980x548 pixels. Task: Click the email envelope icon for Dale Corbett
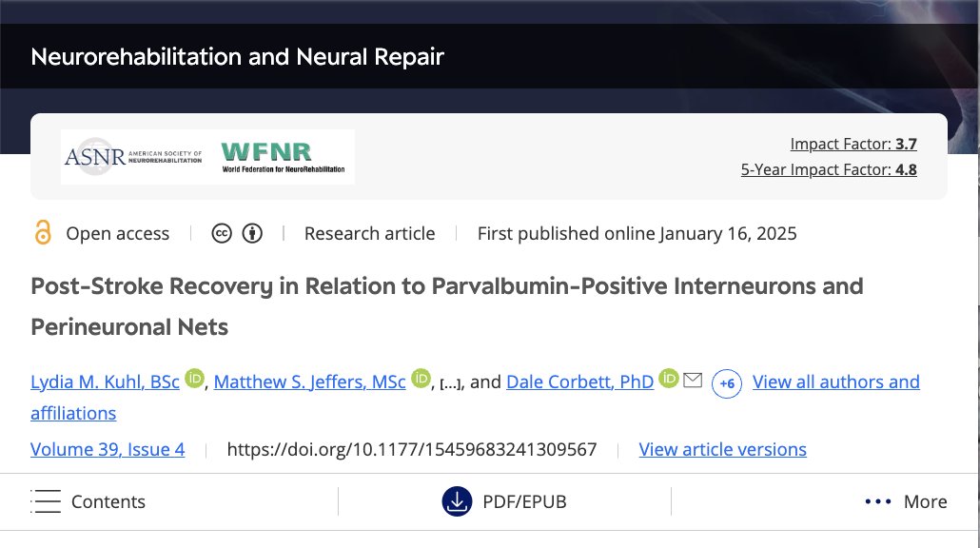(694, 378)
